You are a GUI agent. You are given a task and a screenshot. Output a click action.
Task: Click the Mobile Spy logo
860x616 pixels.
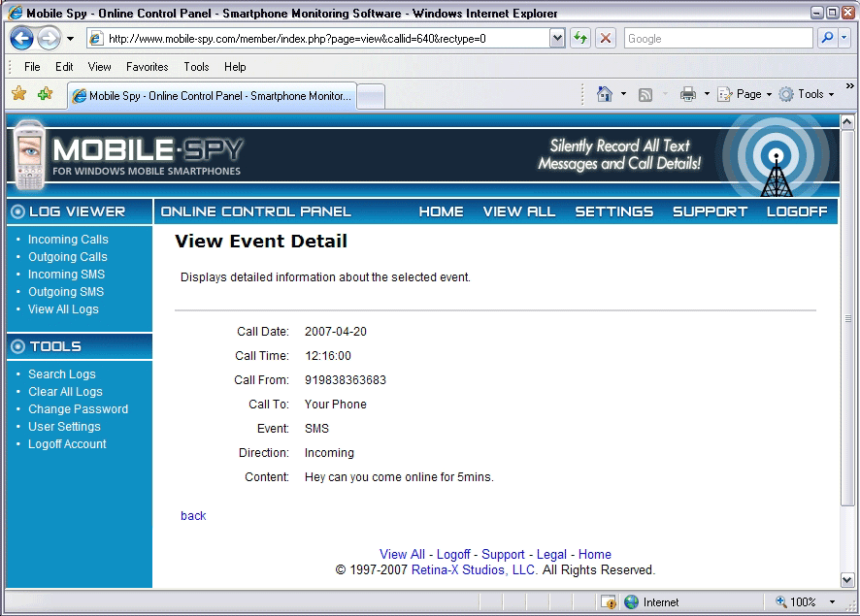(x=129, y=155)
